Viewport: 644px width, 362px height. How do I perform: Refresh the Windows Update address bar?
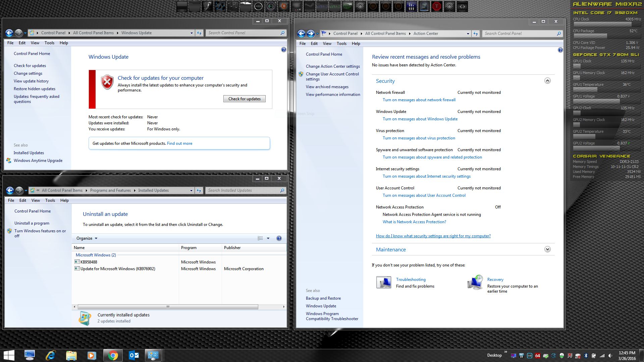click(x=199, y=33)
